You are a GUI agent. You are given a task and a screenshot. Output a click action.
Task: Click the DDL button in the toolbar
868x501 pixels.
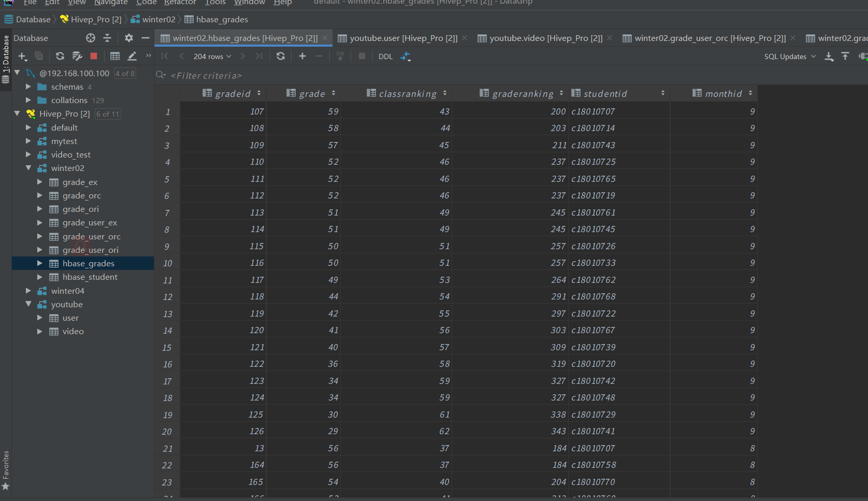[385, 56]
